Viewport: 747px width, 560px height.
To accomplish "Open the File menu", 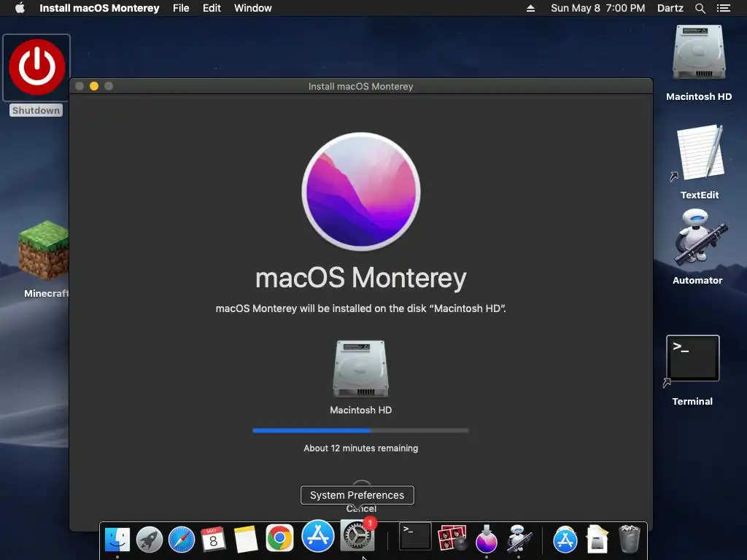I will click(x=181, y=8).
